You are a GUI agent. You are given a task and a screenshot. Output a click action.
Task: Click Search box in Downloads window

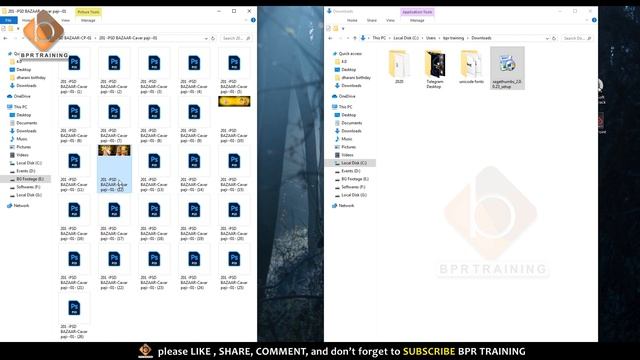577,38
